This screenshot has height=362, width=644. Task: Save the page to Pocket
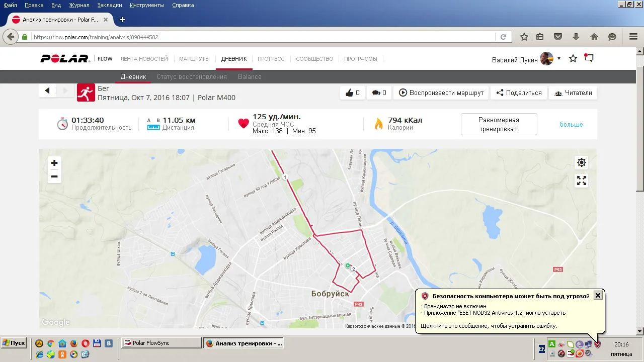click(x=558, y=37)
